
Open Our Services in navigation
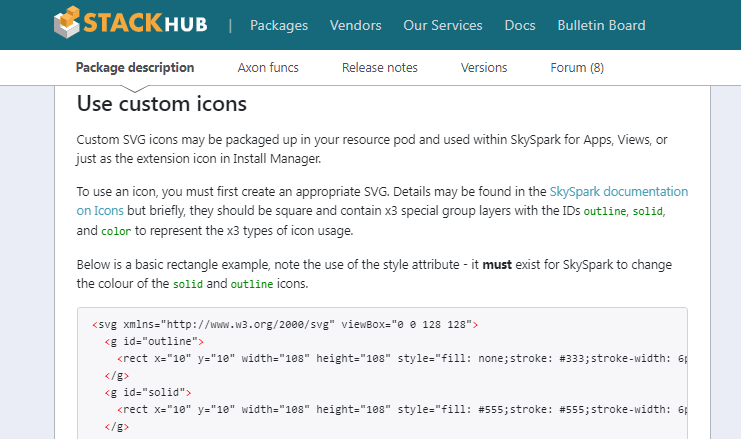point(443,25)
